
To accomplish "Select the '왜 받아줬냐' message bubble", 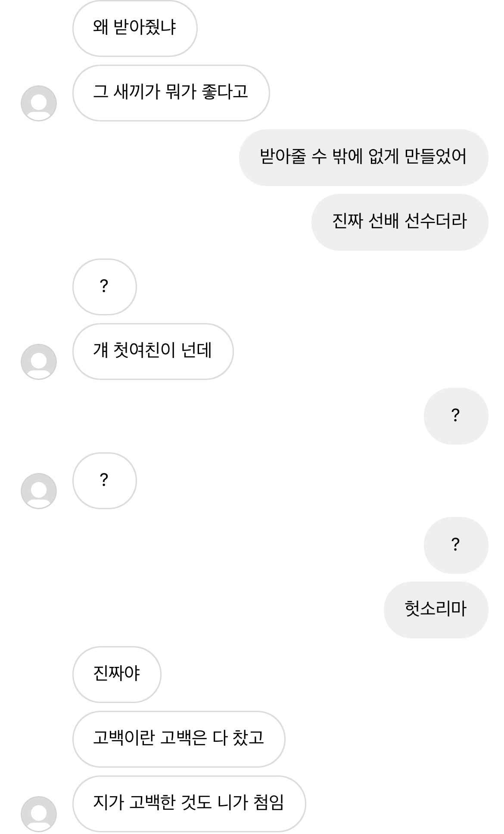I will [x=135, y=28].
